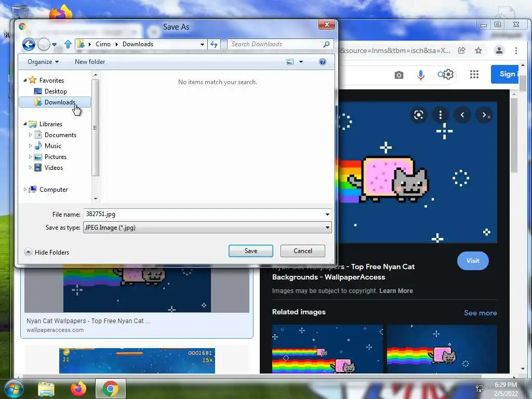Image resolution: width=532 pixels, height=399 pixels.
Task: Click Chrome in the taskbar
Action: click(x=111, y=389)
